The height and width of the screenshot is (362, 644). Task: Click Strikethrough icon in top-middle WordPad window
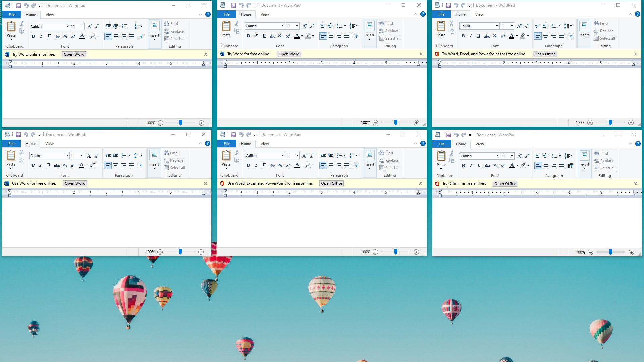(272, 36)
